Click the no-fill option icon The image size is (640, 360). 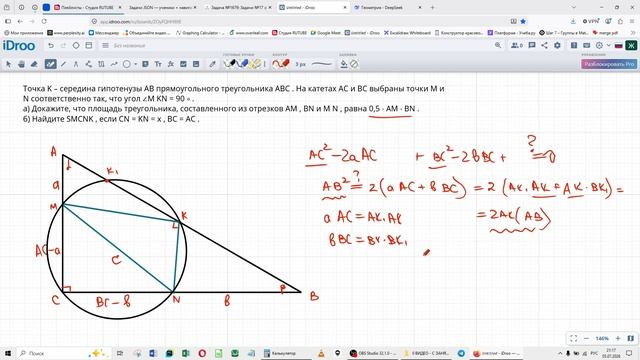(x=354, y=64)
